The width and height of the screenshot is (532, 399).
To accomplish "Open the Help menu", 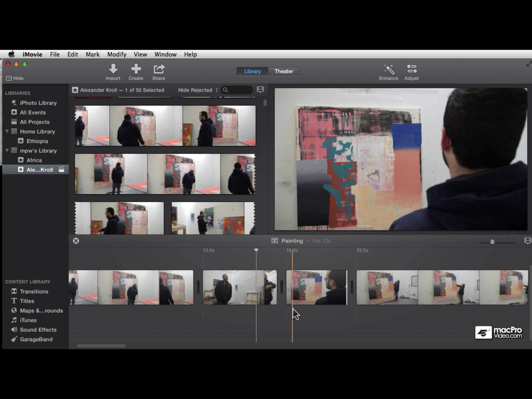I will tap(190, 54).
